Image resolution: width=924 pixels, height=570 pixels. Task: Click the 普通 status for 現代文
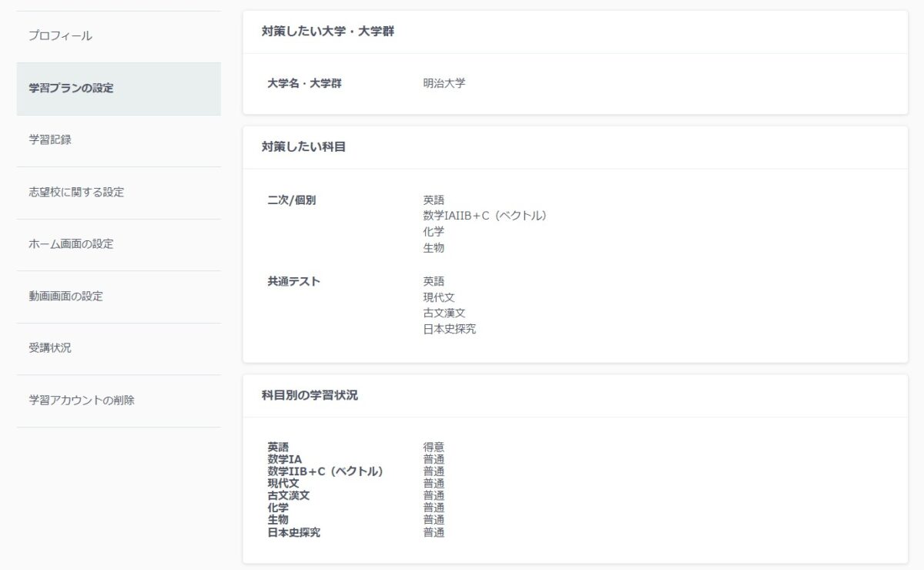[434, 484]
